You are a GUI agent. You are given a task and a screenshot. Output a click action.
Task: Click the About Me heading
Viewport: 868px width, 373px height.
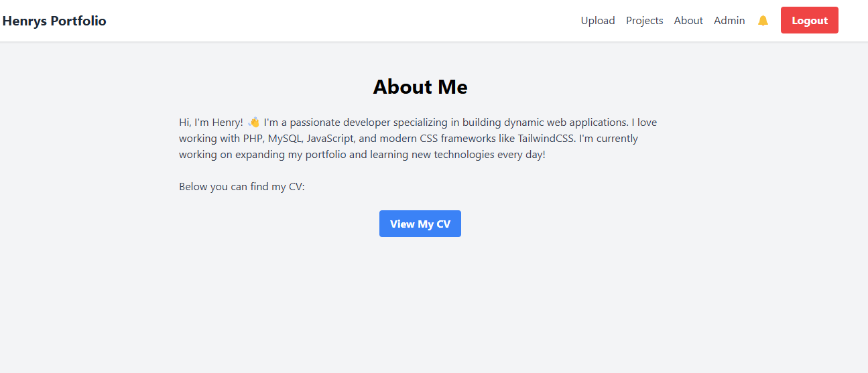click(420, 87)
